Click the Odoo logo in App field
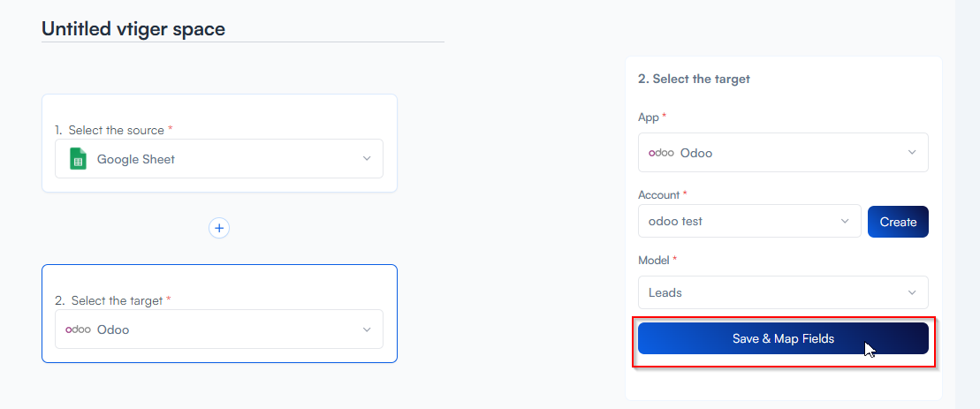 pos(661,153)
